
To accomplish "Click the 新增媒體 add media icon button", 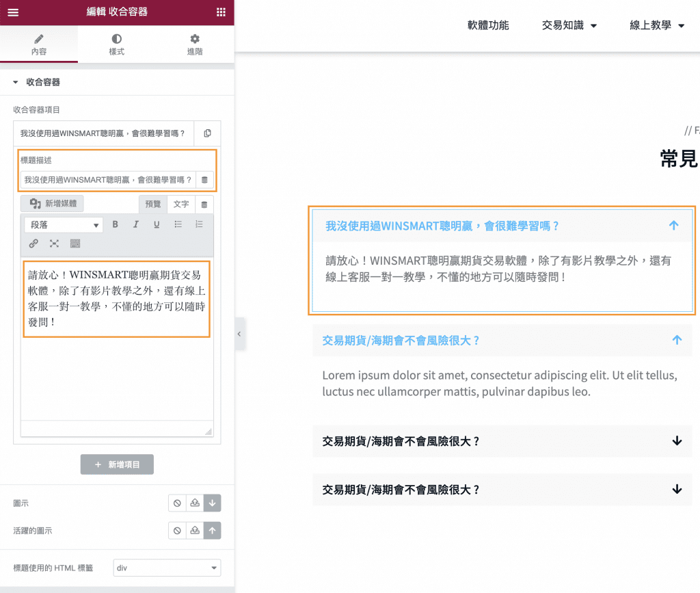I will coord(53,203).
